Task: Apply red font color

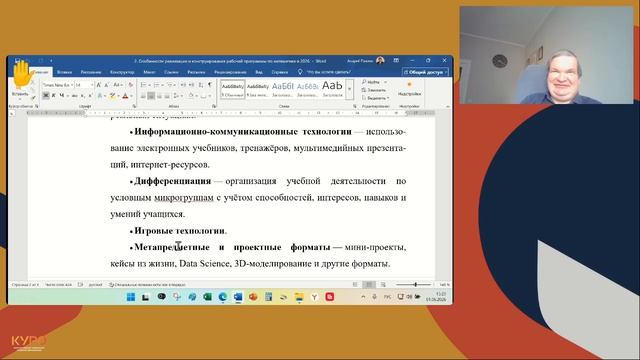Action: pyautogui.click(x=125, y=96)
